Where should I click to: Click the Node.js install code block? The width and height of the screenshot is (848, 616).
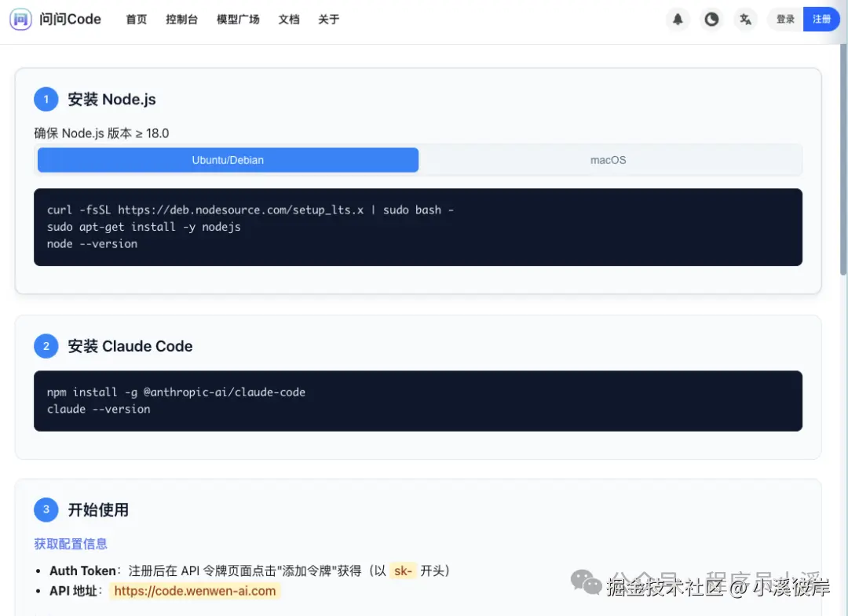pos(418,226)
